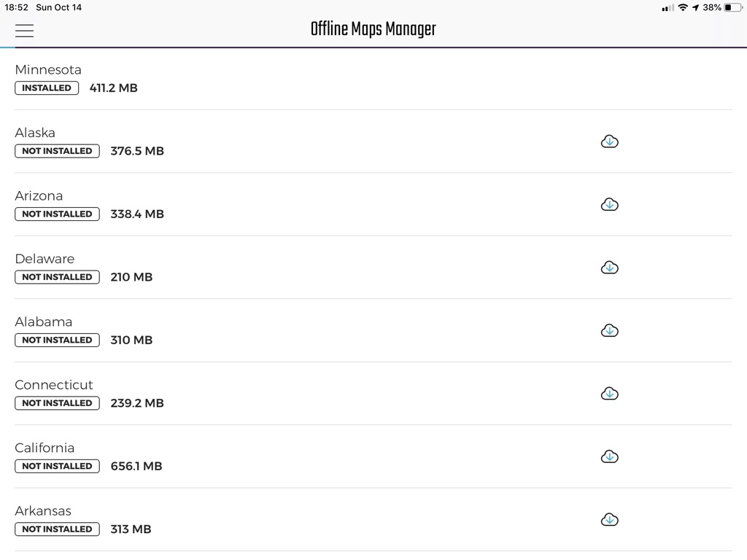
Task: Start downloading the Alabama map
Action: click(x=609, y=331)
